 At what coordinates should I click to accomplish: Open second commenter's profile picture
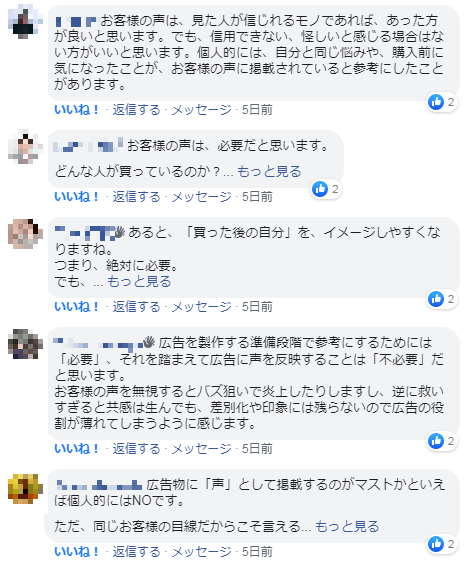click(25, 147)
